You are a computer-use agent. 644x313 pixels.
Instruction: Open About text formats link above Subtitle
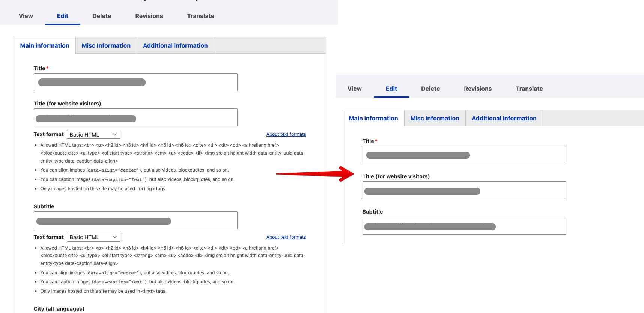click(x=286, y=134)
